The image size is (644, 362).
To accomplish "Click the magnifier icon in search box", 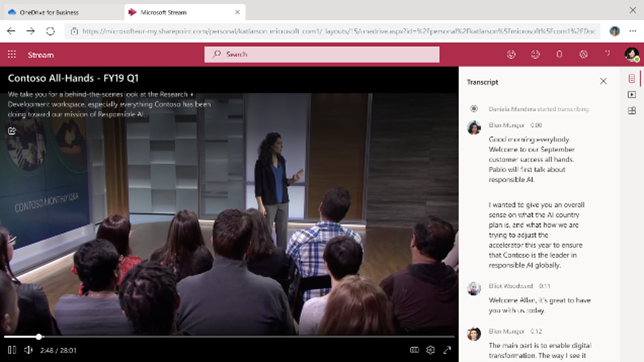I will click(x=217, y=54).
